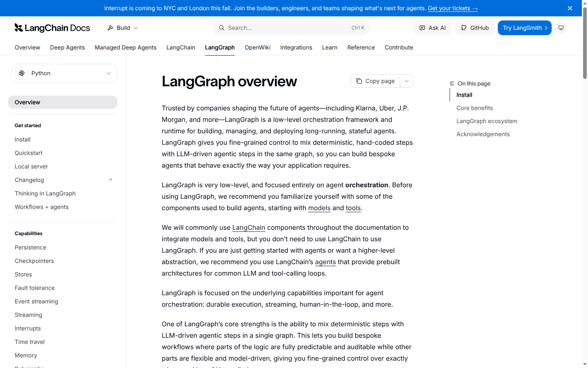Open the Quickstart sidebar page
The image size is (588, 368).
[29, 153]
